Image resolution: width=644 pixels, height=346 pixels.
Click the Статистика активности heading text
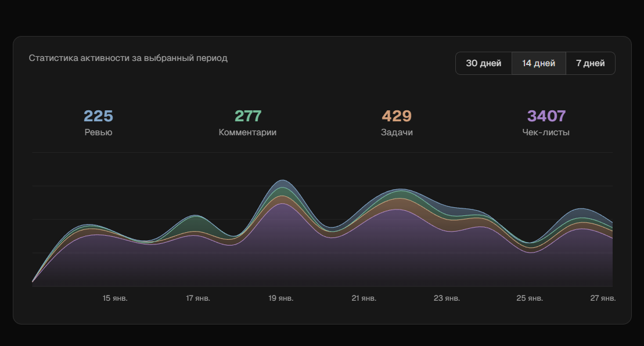[x=128, y=58]
